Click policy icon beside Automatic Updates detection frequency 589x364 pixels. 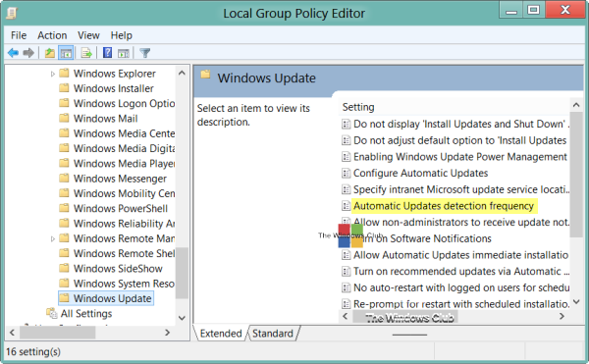[x=346, y=206]
